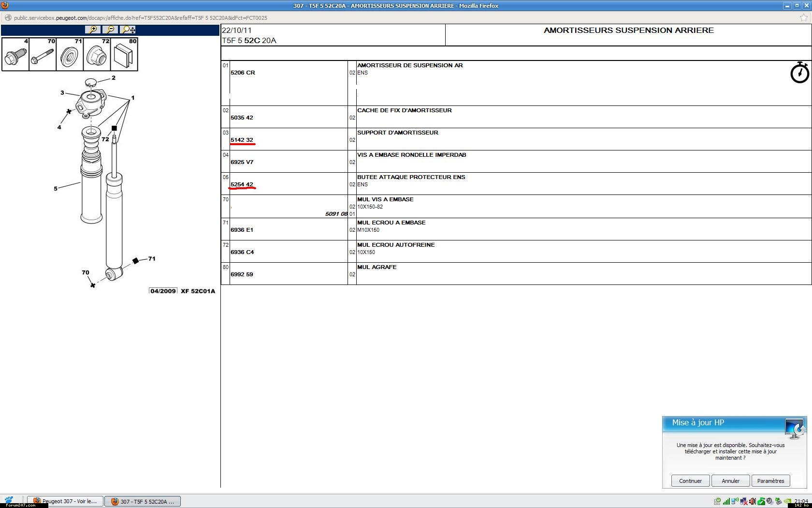Click diagram callout number 5 protector
Viewport: 812px width, 508px height.
pyautogui.click(x=56, y=189)
